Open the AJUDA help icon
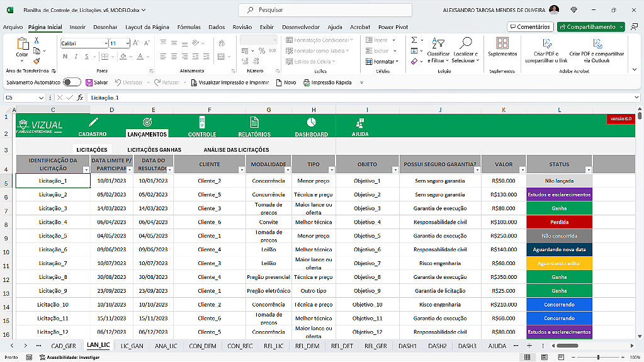The height and width of the screenshot is (362, 644). (x=360, y=122)
